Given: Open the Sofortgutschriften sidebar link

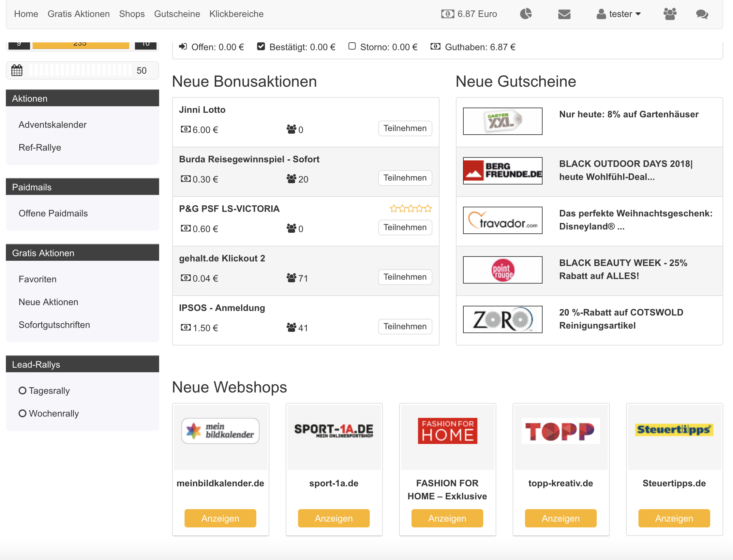Looking at the screenshot, I should click(x=54, y=325).
